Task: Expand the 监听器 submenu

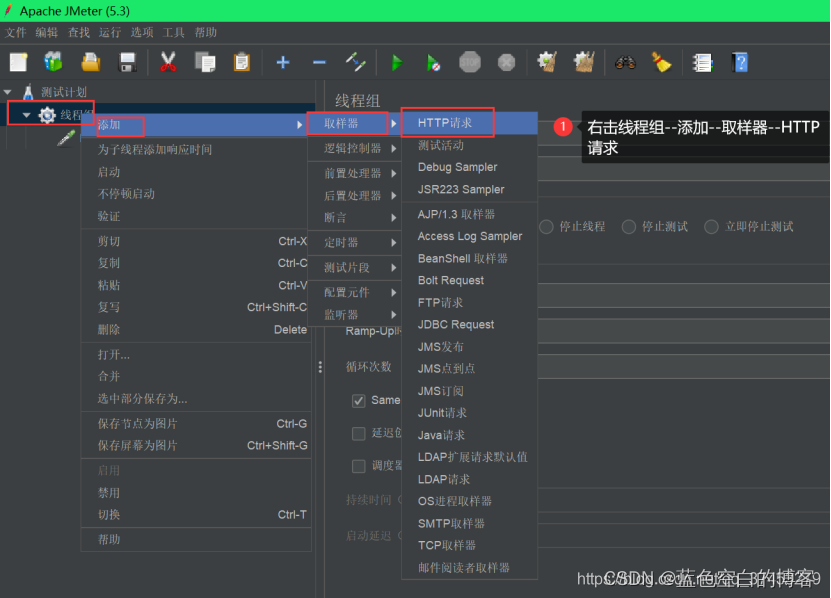Action: pos(354,314)
